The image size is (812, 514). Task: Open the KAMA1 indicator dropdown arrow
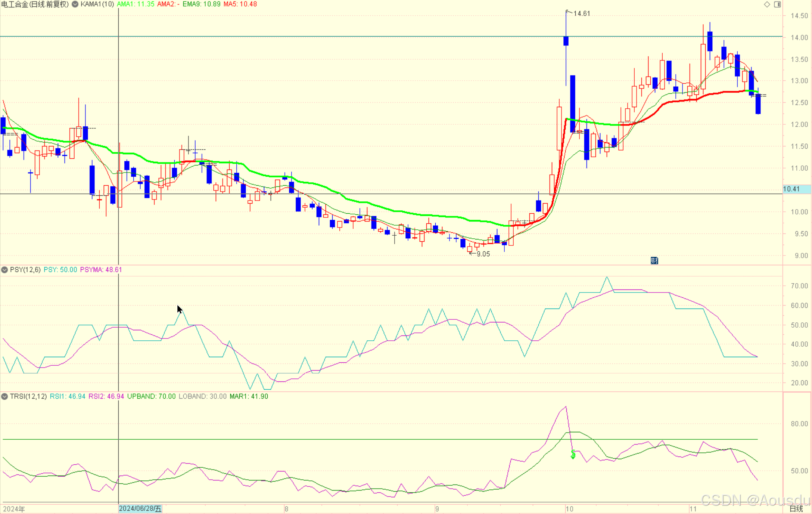click(75, 4)
